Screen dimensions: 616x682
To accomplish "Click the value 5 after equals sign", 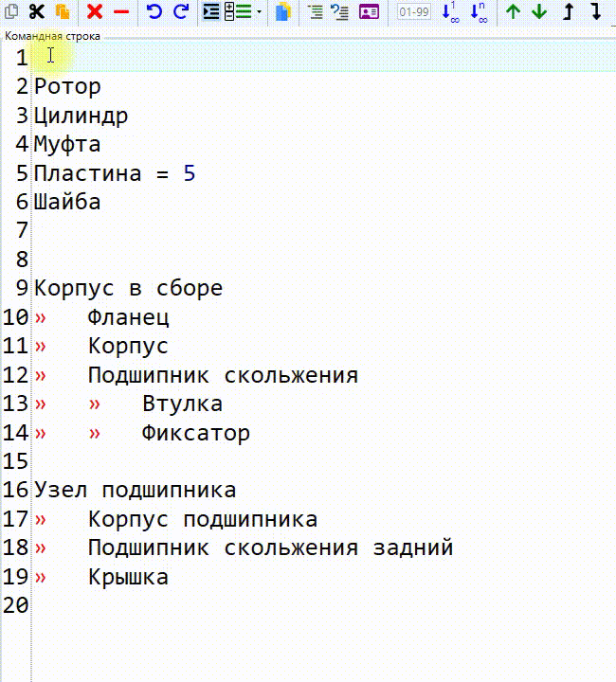I will pos(190,173).
